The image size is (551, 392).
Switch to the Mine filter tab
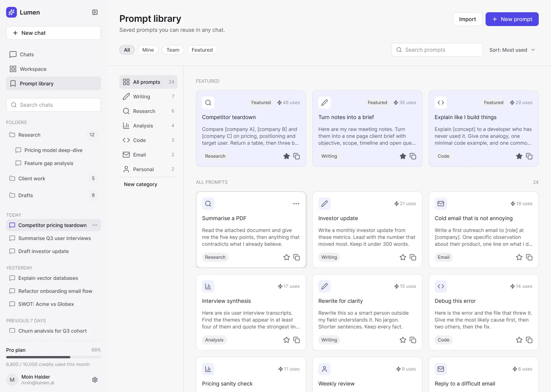[148, 50]
